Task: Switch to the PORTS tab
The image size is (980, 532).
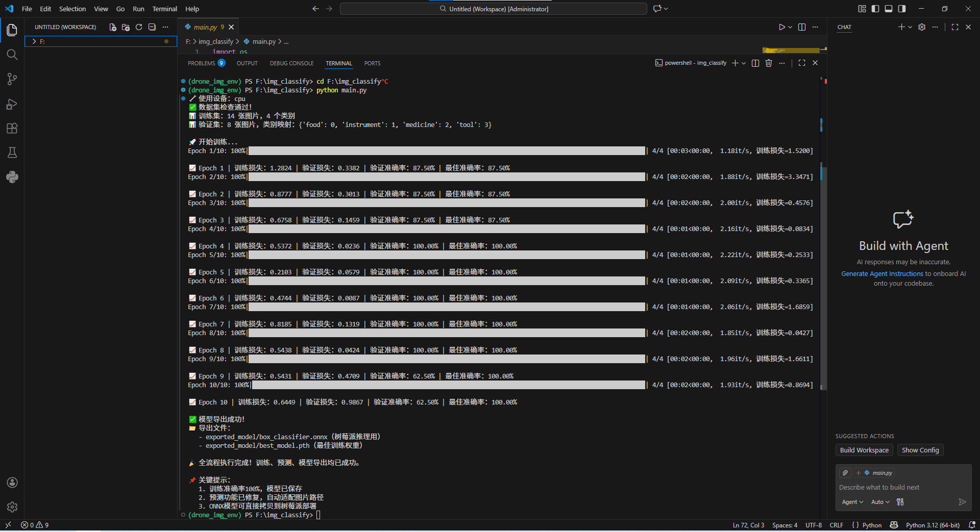Action: 372,63
